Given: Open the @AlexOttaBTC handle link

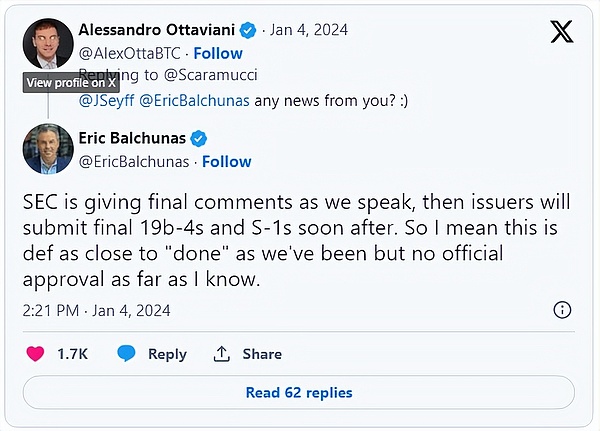Looking at the screenshot, I should [x=130, y=53].
